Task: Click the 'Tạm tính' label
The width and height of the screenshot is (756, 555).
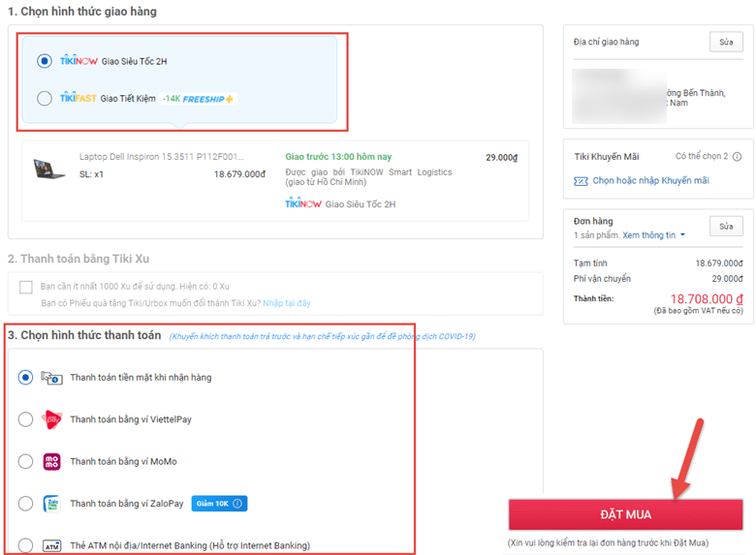Action: pyautogui.click(x=590, y=263)
